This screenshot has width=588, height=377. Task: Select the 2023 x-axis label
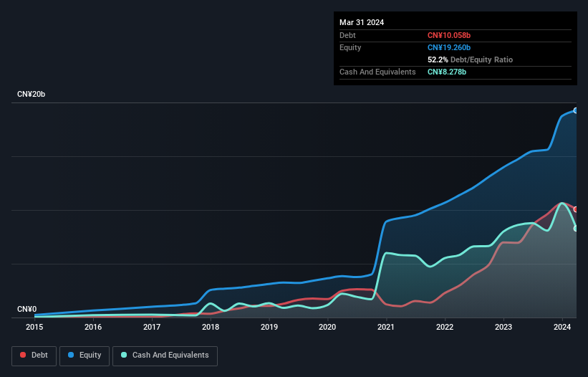[x=503, y=327]
